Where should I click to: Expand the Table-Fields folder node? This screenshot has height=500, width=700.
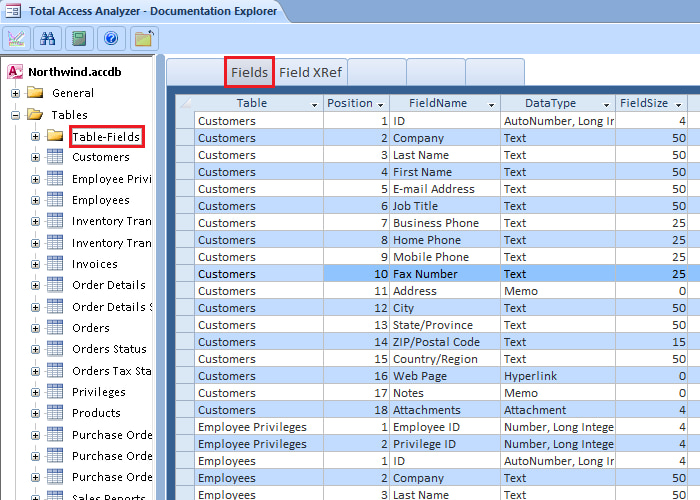coord(36,137)
